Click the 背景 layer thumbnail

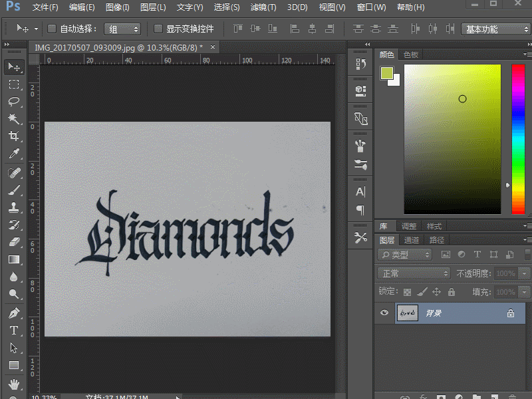click(407, 313)
